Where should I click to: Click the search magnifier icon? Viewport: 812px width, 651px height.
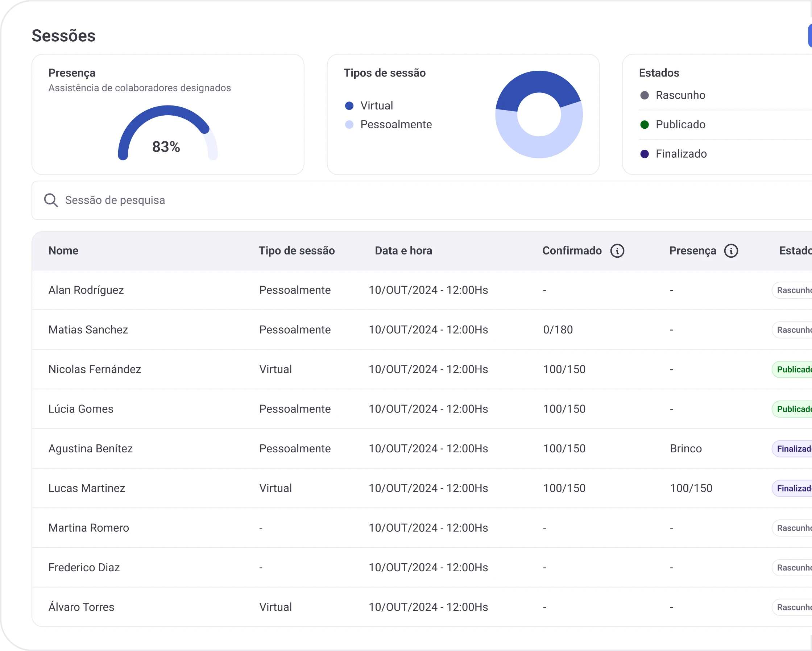pyautogui.click(x=51, y=200)
